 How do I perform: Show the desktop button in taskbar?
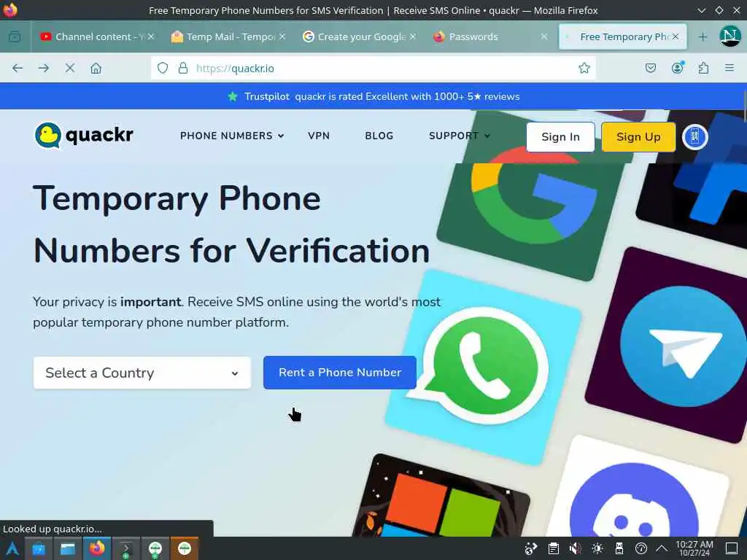[731, 548]
